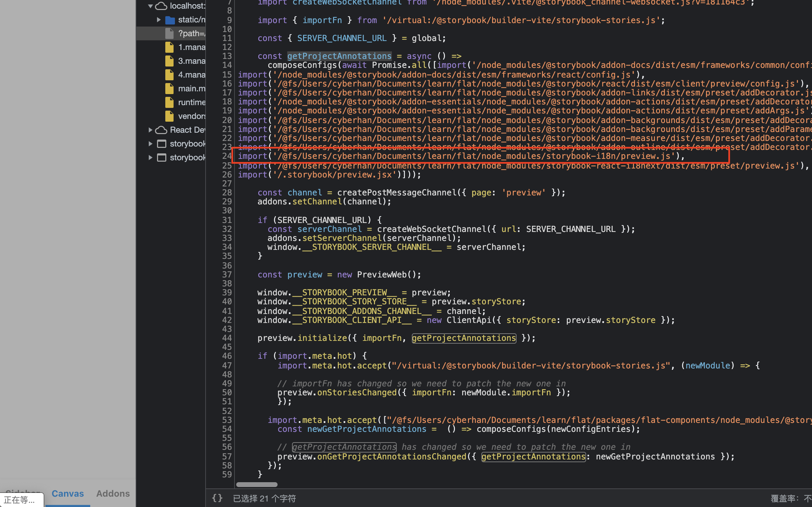Click the 1.mana script file icon
The height and width of the screenshot is (507, 812).
169,47
